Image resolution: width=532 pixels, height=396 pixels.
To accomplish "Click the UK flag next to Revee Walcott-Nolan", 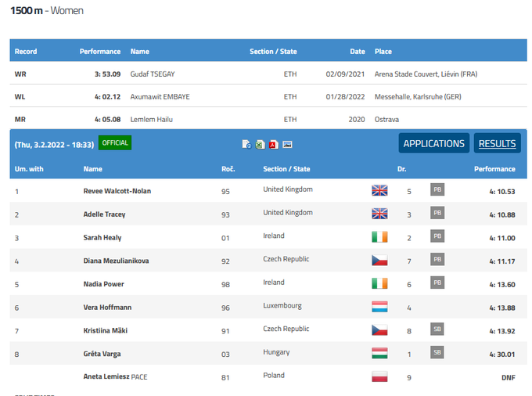I will tap(379, 190).
